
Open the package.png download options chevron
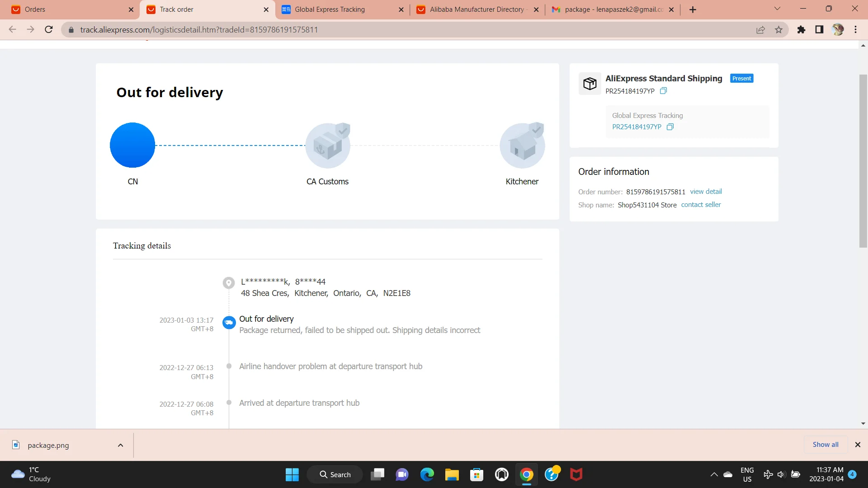(120, 445)
